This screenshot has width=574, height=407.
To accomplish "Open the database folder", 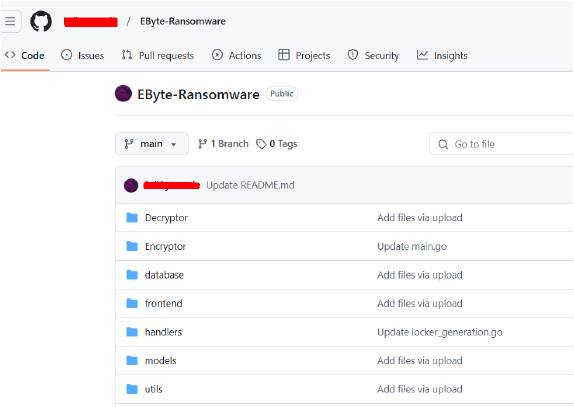I will (x=164, y=275).
